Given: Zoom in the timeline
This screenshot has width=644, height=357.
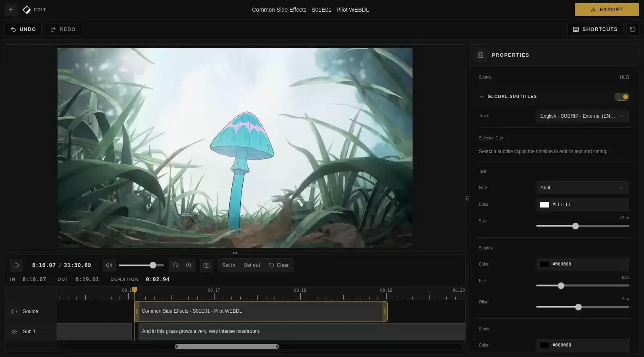Looking at the screenshot, I should [x=189, y=265].
